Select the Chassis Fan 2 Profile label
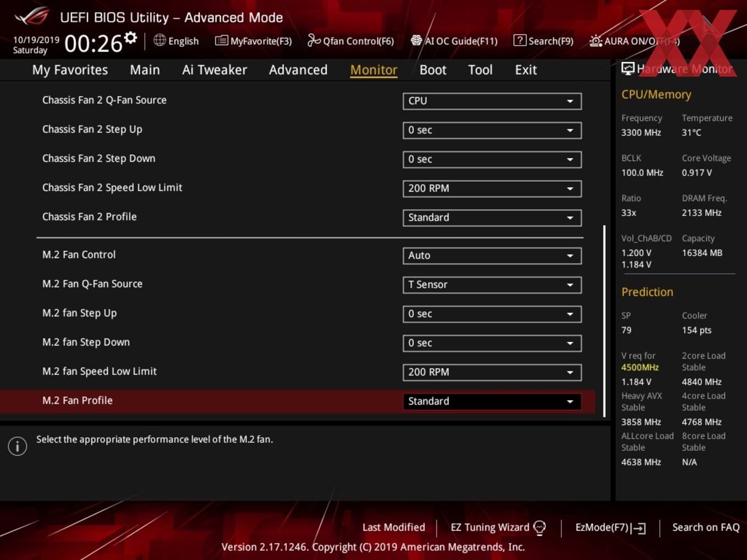This screenshot has width=747, height=560. click(x=90, y=216)
